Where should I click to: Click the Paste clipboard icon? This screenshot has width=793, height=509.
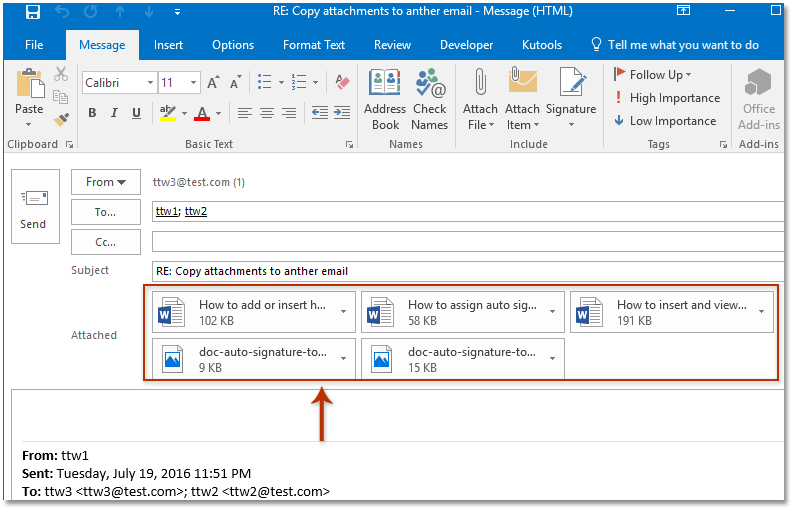[29, 85]
